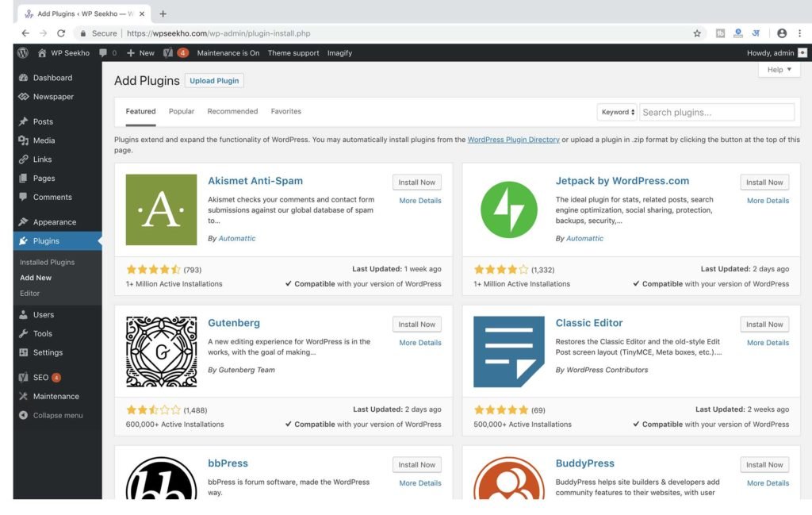Click the WordPress logo in admin bar

(23, 53)
